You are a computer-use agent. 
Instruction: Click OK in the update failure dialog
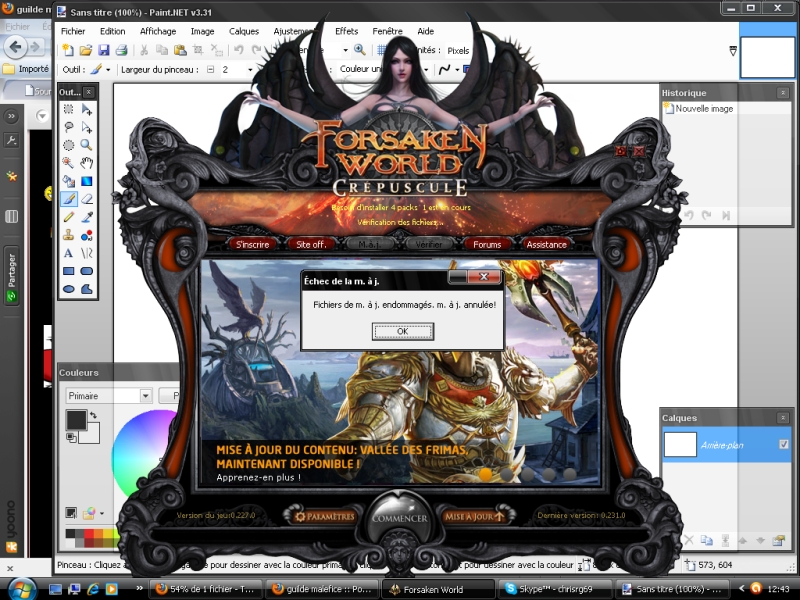403,331
